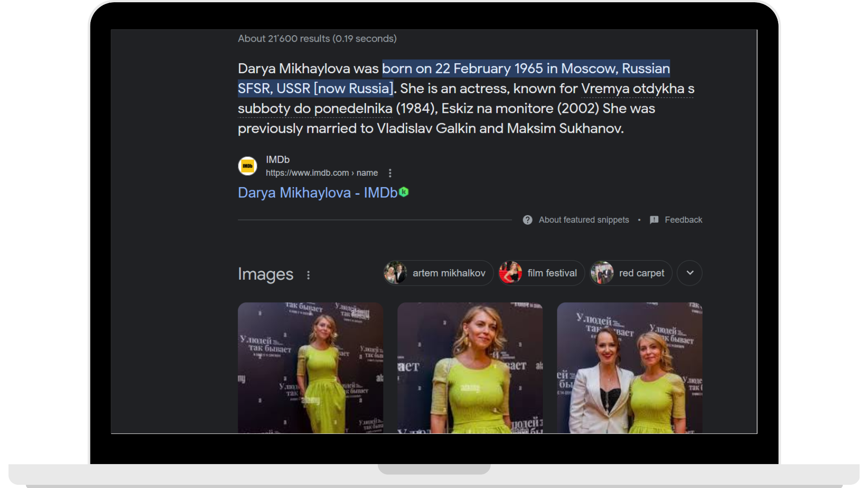This screenshot has width=868, height=488.
Task: Select the film festival filter chip
Action: pyautogui.click(x=541, y=273)
